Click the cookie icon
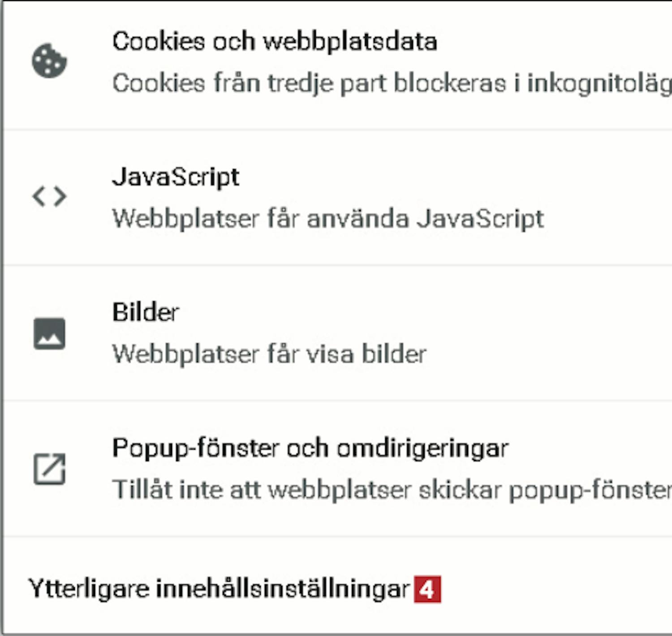Image resolution: width=672 pixels, height=636 pixels. click(49, 61)
